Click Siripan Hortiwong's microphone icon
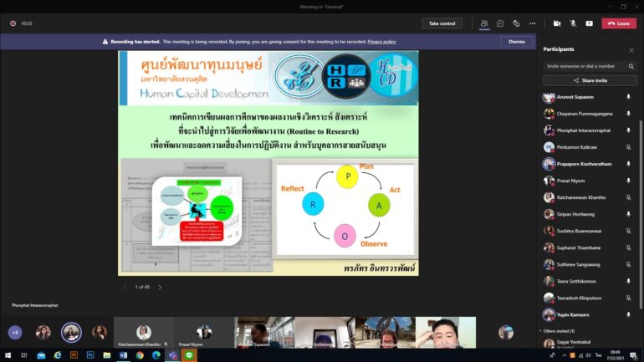The width and height of the screenshot is (644, 362). pyautogui.click(x=628, y=214)
